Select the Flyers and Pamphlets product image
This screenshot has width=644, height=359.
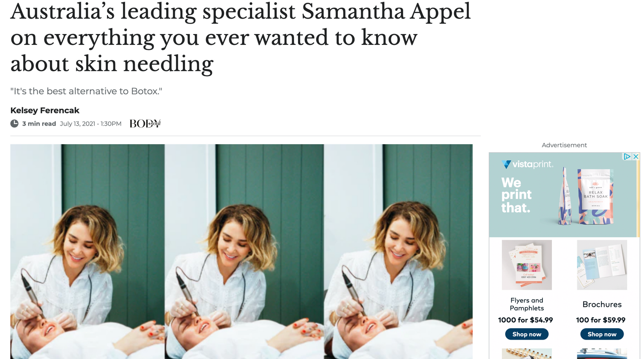tap(527, 265)
